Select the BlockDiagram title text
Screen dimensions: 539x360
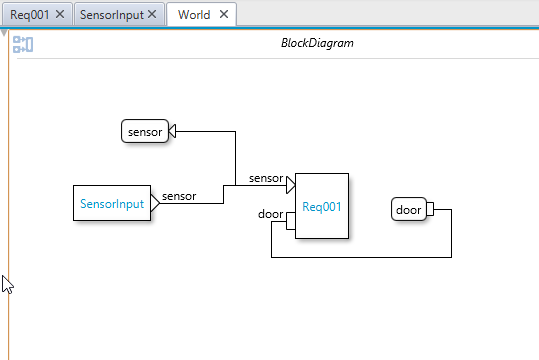(x=317, y=43)
